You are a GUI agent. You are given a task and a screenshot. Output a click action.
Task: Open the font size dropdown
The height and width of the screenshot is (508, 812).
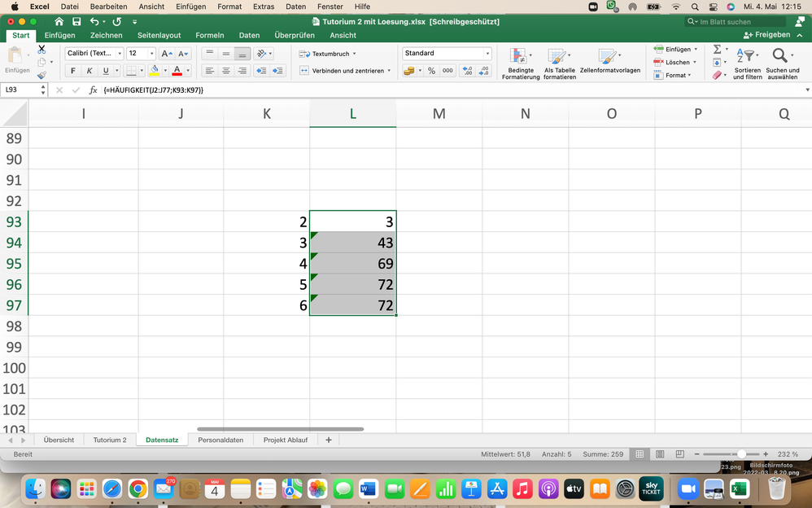(x=151, y=54)
